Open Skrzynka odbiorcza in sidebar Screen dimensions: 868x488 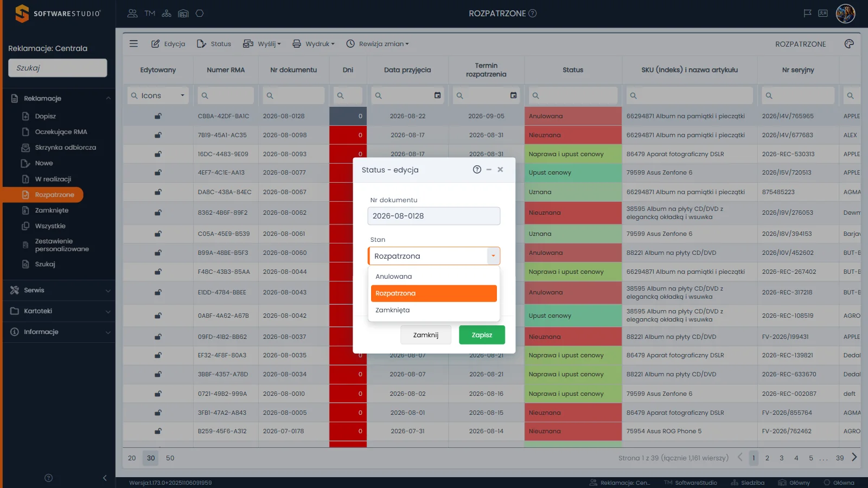coord(65,147)
